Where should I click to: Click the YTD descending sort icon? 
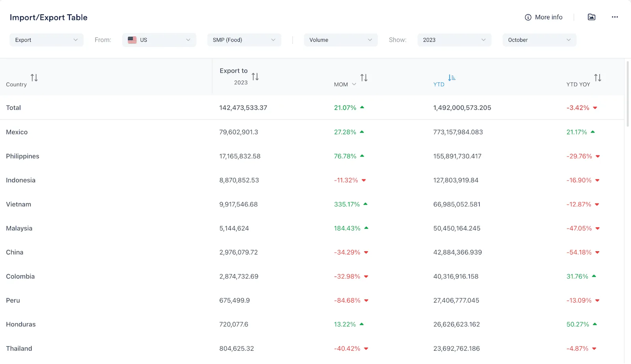click(x=452, y=78)
